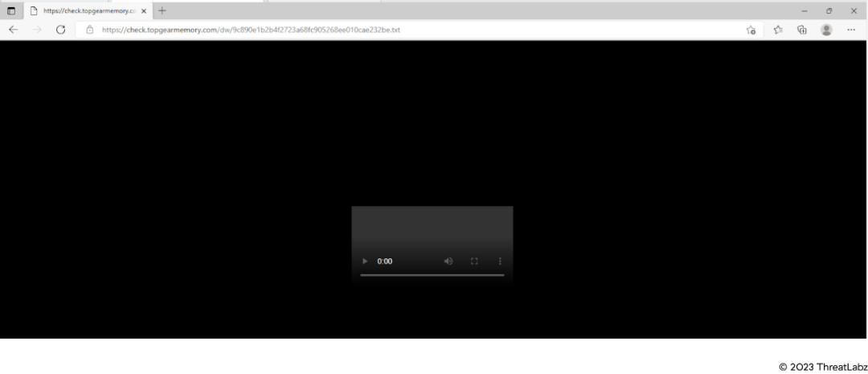The height and width of the screenshot is (374, 868).
Task: Close the check.topgearmemory.com tab
Action: point(144,10)
